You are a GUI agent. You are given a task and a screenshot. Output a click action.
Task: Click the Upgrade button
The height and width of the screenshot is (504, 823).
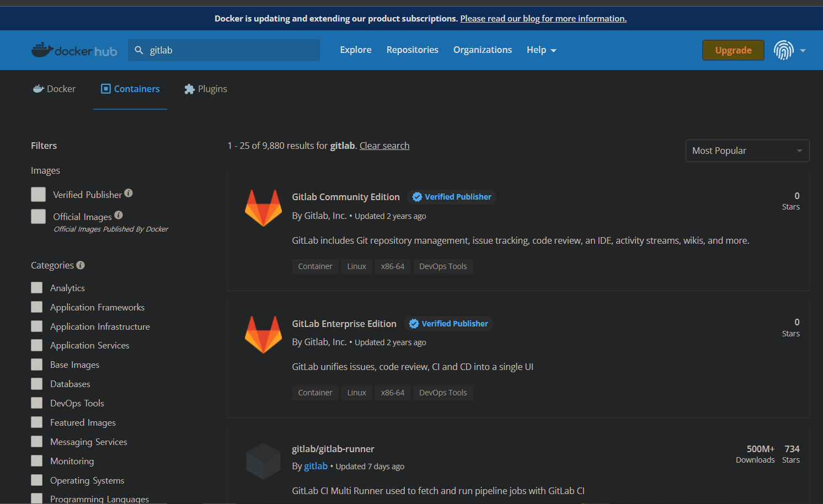point(733,50)
